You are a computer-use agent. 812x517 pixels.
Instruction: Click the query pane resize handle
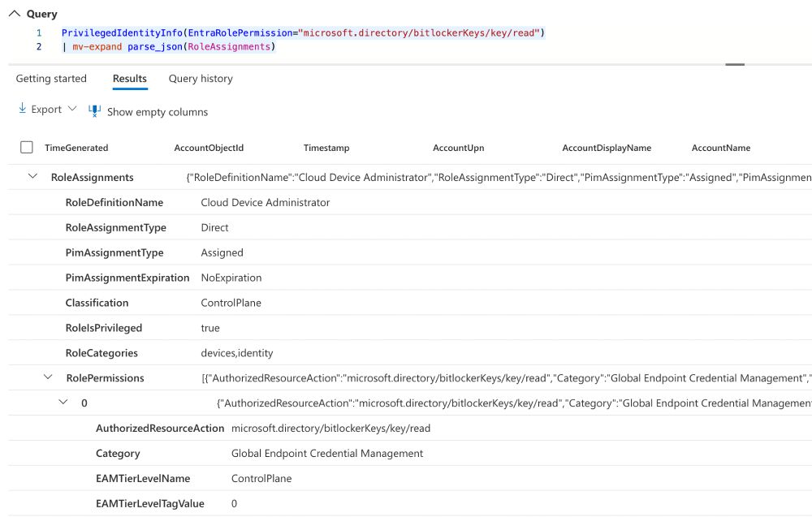pyautogui.click(x=735, y=64)
